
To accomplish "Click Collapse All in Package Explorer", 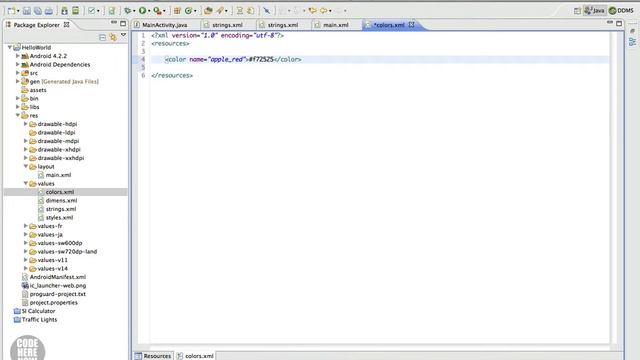I will [x=102, y=38].
